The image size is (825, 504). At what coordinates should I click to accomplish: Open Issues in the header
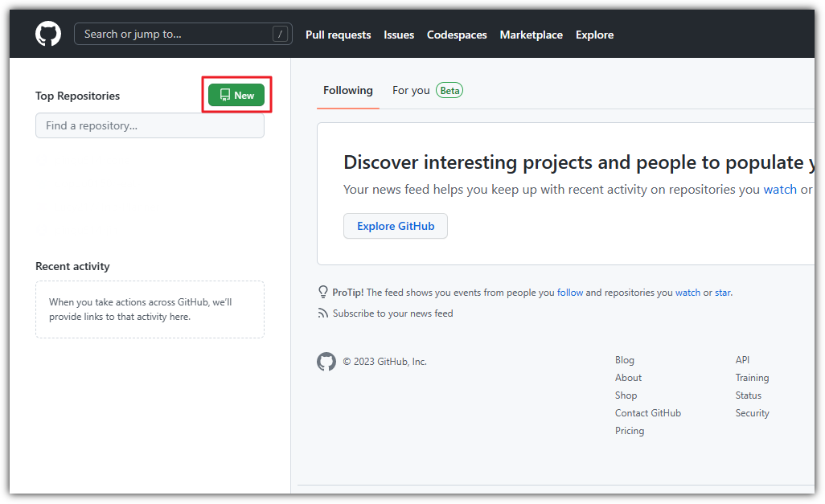point(399,35)
